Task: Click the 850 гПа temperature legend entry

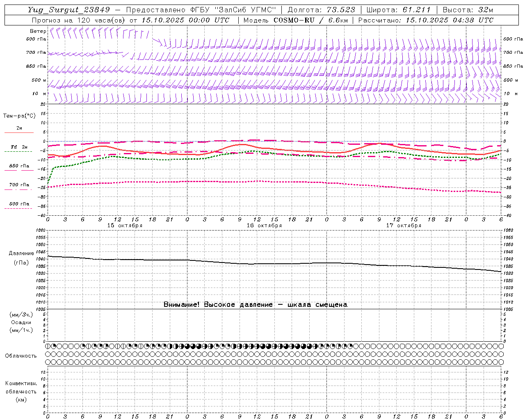Action: click(x=19, y=166)
